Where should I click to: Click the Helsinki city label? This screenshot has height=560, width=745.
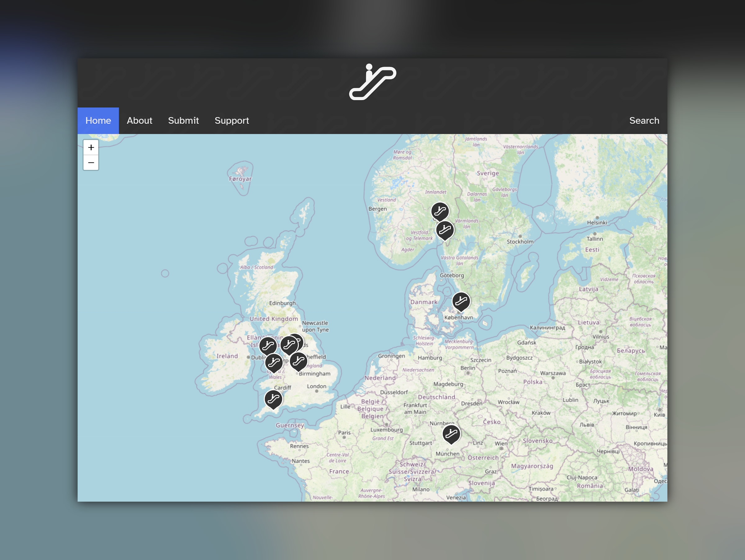point(597,223)
